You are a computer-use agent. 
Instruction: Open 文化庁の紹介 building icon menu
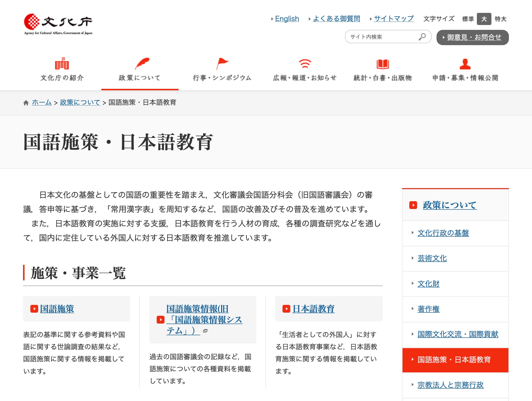(62, 64)
